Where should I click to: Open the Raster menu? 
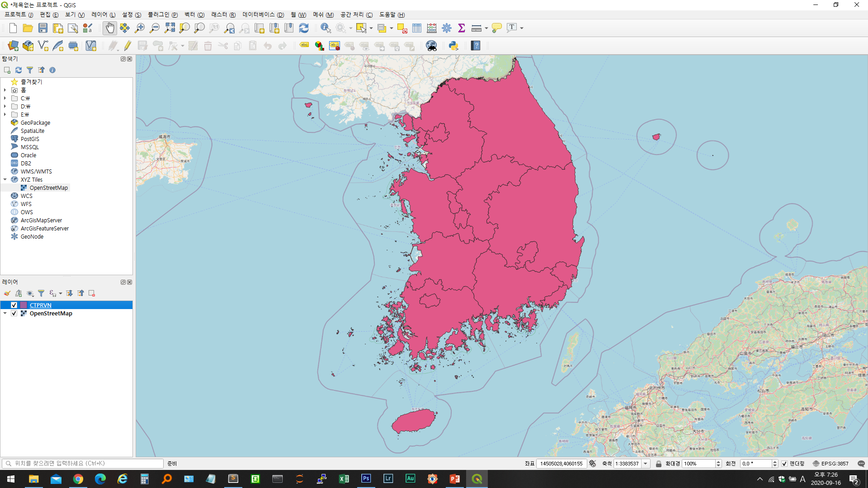point(223,15)
